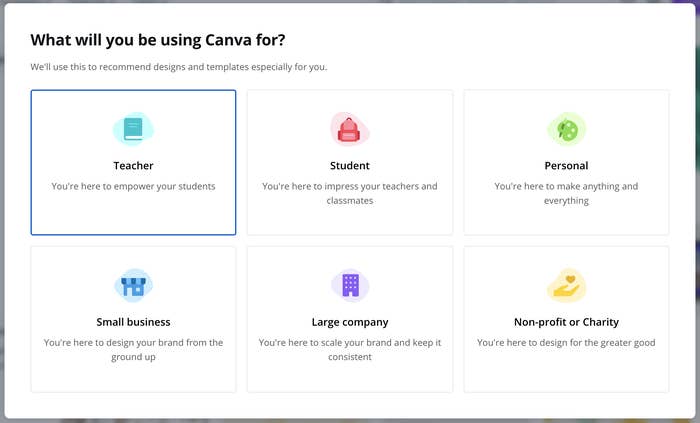The height and width of the screenshot is (423, 700).
Task: Select the Small business heading
Action: click(x=133, y=322)
